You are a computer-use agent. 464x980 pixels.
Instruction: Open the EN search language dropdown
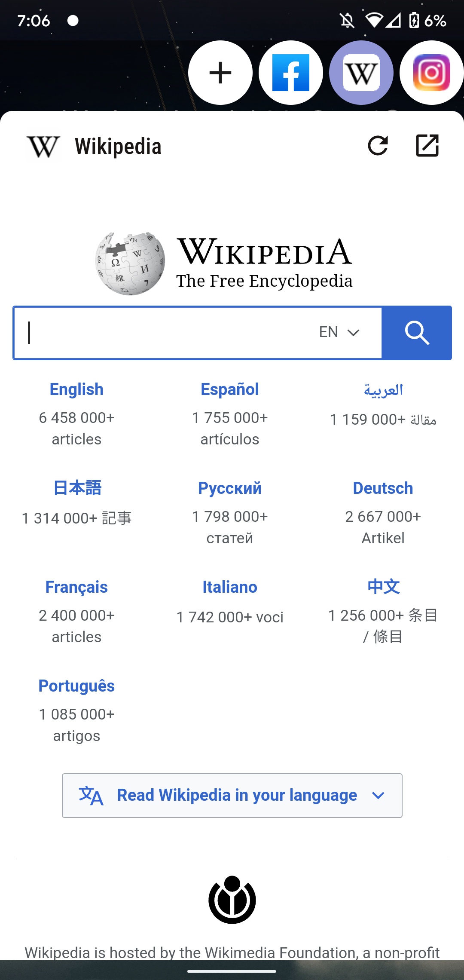click(x=339, y=332)
